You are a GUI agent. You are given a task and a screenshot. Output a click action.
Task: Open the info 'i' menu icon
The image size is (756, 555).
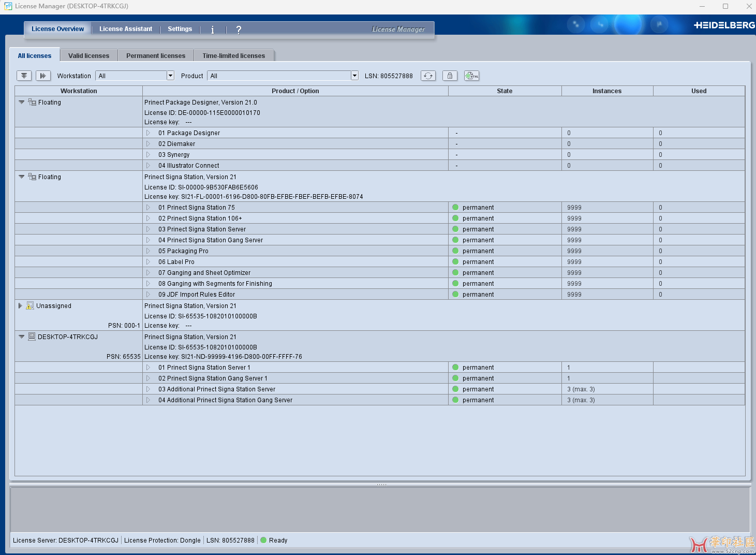[213, 30]
